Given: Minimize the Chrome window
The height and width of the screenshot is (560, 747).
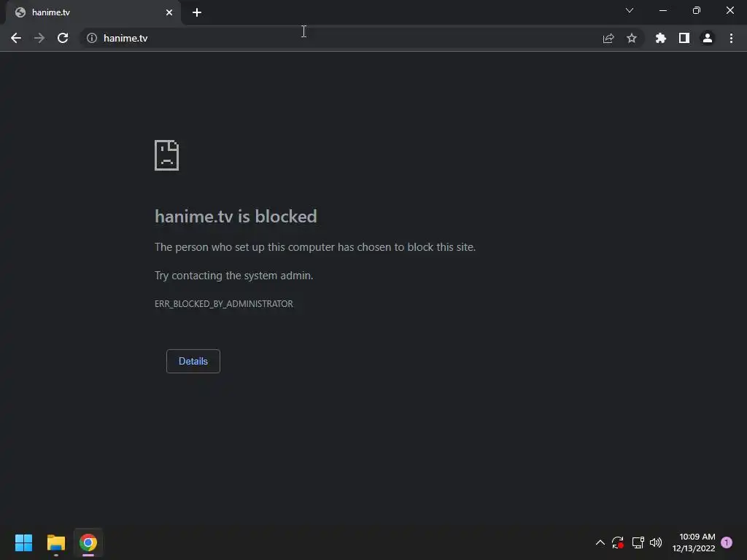Looking at the screenshot, I should [x=662, y=10].
